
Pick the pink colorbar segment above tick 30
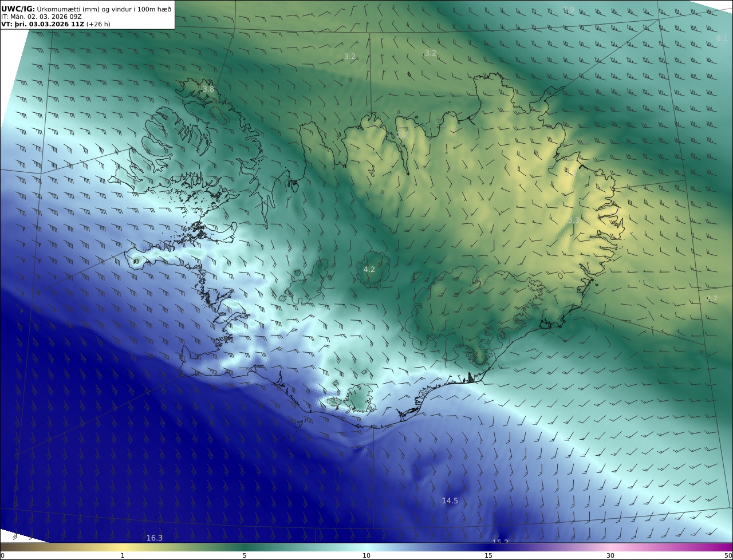(610, 547)
